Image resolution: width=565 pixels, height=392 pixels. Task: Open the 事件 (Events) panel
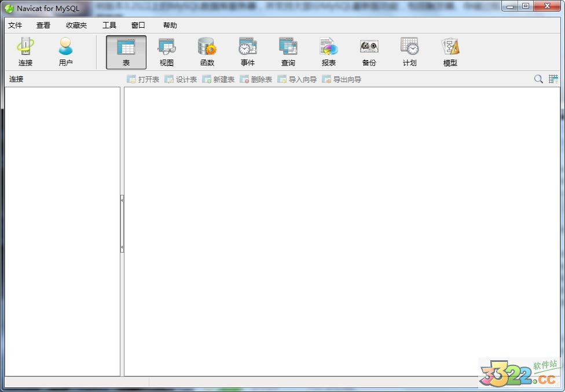247,51
